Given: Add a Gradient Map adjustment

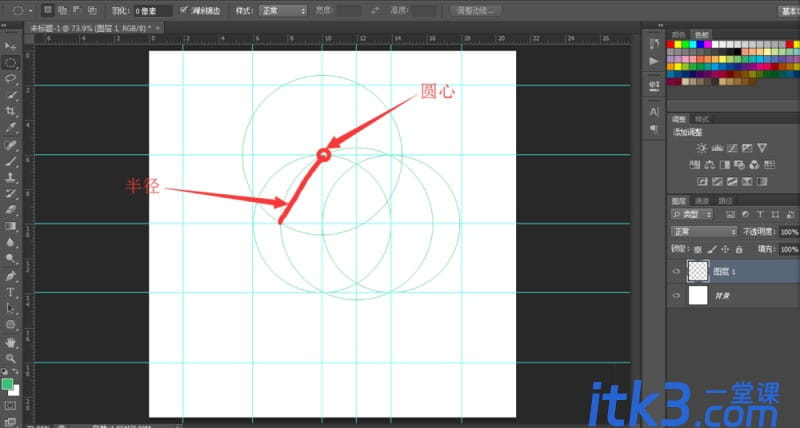Looking at the screenshot, I should click(762, 182).
